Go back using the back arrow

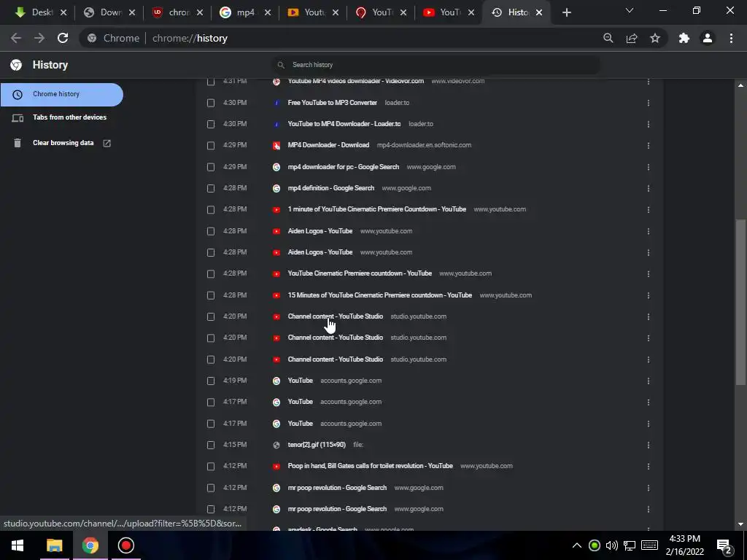pyautogui.click(x=16, y=38)
